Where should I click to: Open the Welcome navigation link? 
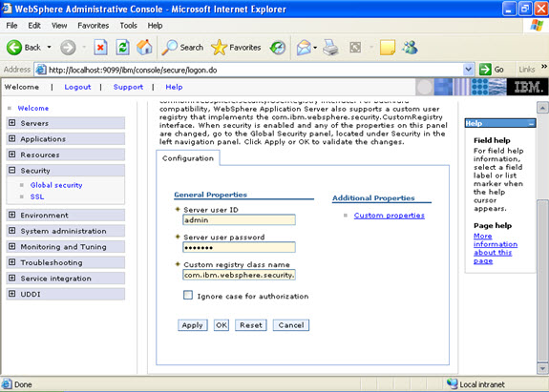click(x=33, y=108)
